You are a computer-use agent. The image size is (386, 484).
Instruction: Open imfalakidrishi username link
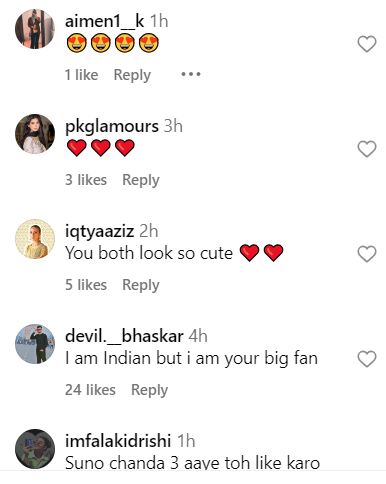click(x=118, y=441)
